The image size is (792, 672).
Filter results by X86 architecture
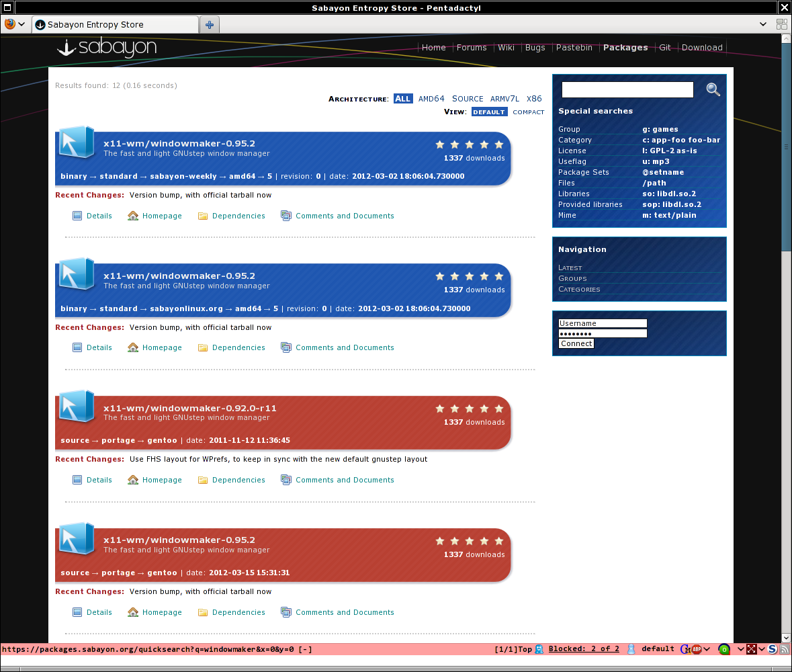(534, 99)
